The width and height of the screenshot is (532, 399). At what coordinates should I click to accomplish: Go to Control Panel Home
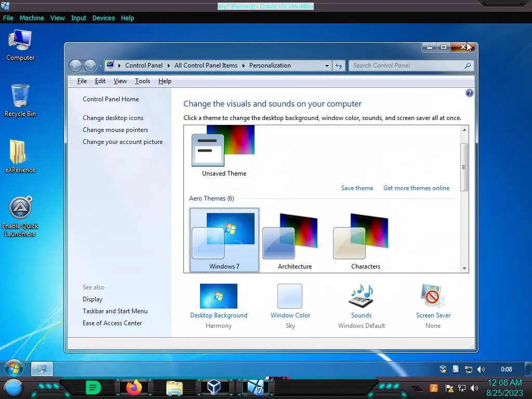[x=111, y=99]
